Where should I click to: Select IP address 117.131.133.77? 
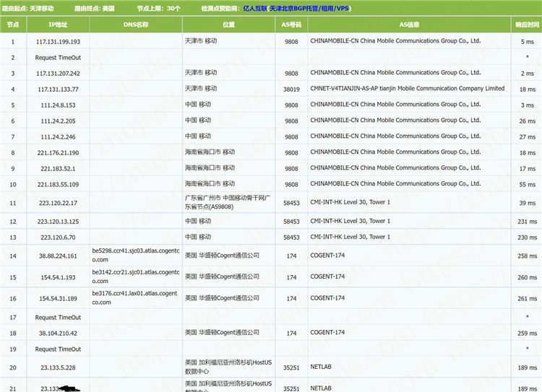pos(58,89)
